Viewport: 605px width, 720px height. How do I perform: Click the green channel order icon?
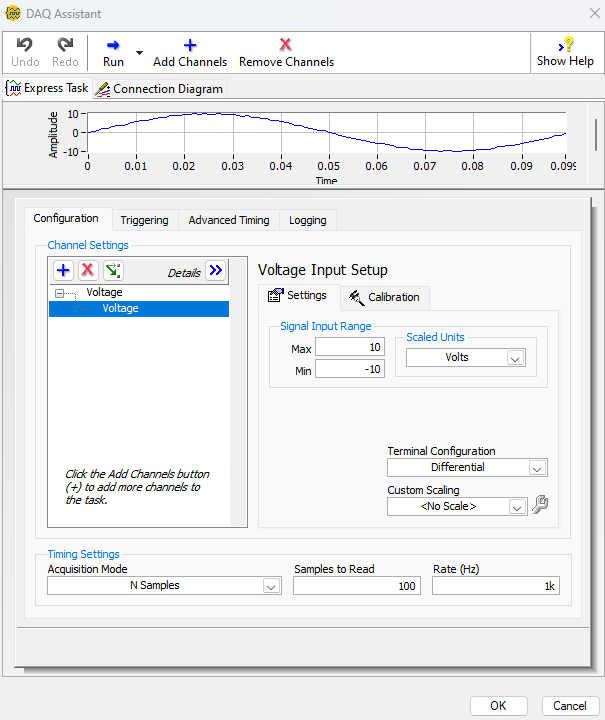tap(113, 270)
